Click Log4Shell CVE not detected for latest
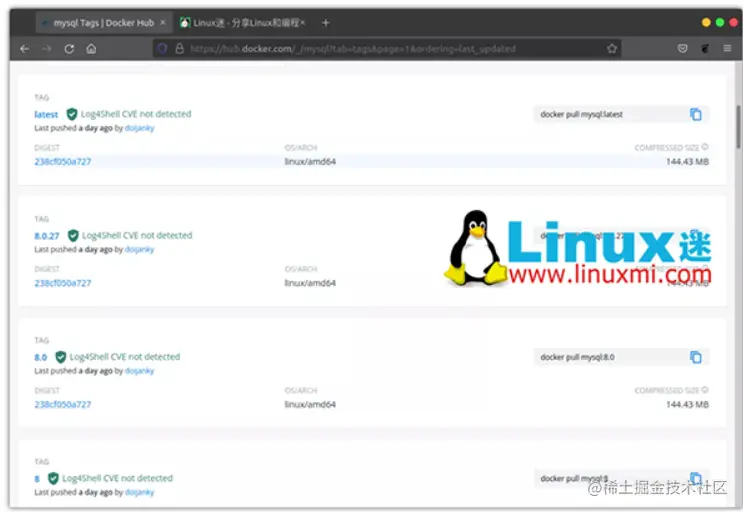 pyautogui.click(x=136, y=114)
